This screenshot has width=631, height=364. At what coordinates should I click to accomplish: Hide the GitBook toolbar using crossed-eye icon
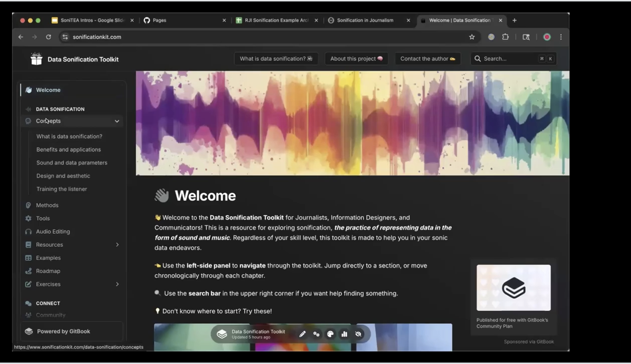point(358,334)
